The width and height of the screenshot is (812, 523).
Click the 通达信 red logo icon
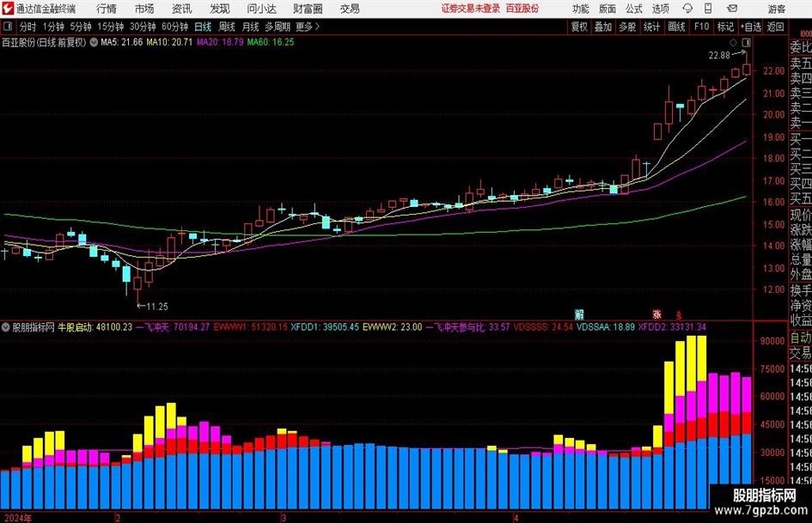click(x=8, y=9)
